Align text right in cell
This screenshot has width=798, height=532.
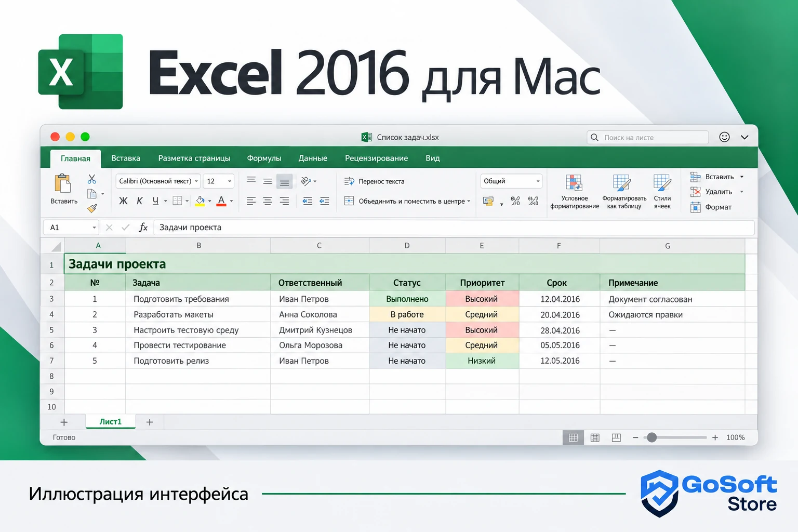tap(284, 201)
